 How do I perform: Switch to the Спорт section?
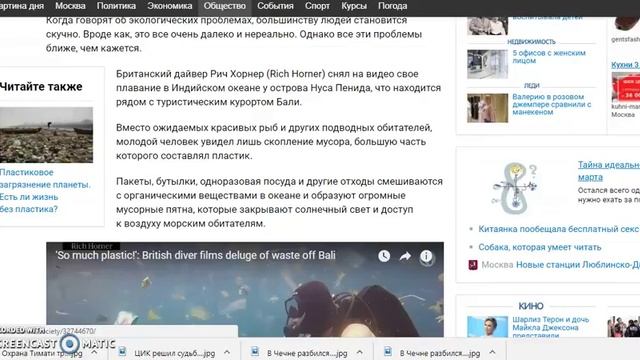(317, 6)
